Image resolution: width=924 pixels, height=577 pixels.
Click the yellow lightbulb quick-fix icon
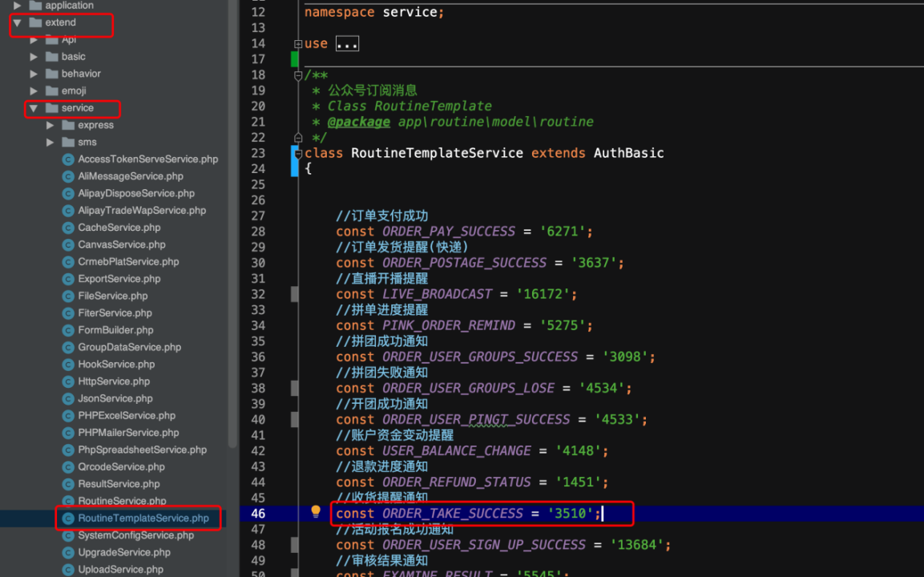[316, 511]
